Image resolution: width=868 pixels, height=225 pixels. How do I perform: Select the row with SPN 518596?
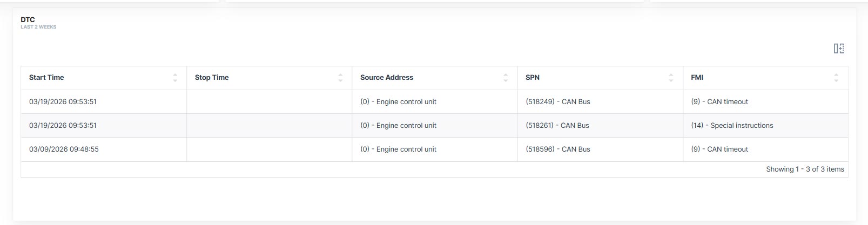point(557,149)
